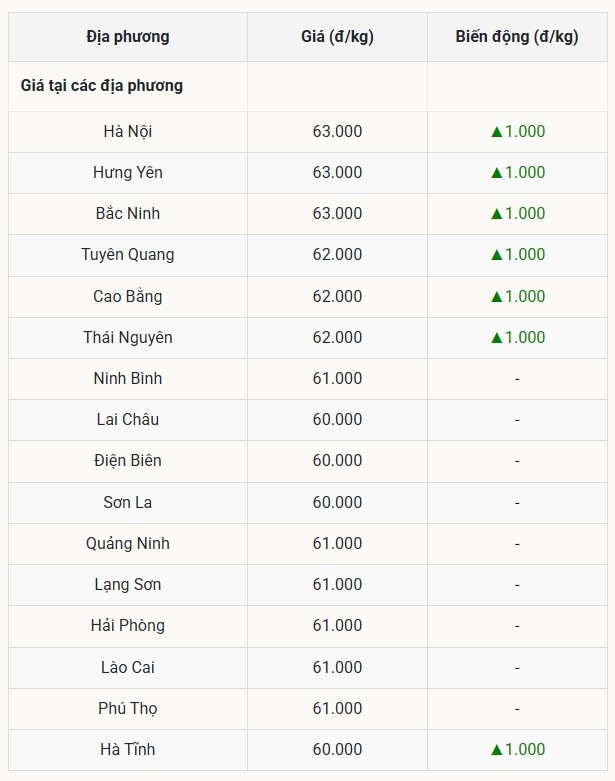Select the Giá tại các địa phương heading
615x781 pixels.
pyautogui.click(x=102, y=86)
